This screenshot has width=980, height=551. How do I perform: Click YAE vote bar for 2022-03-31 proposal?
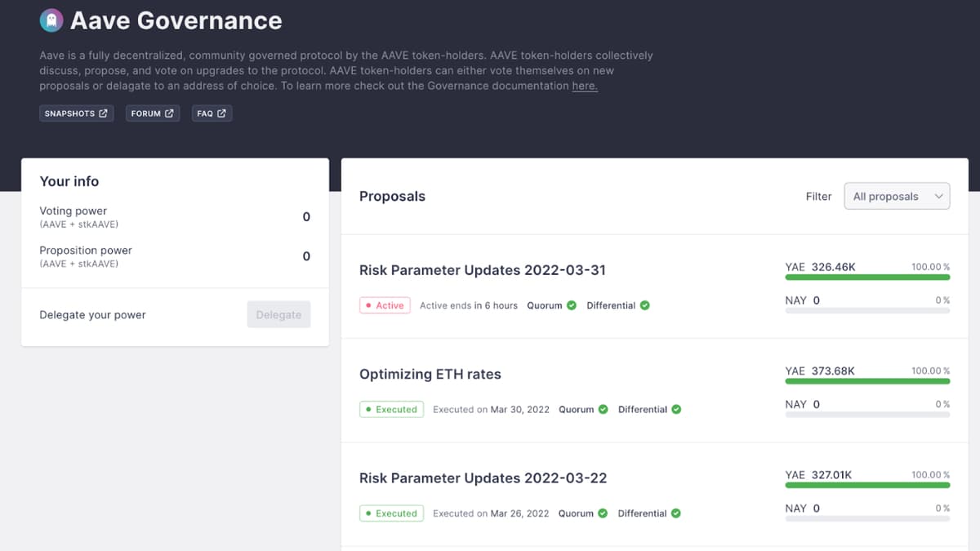pos(867,278)
